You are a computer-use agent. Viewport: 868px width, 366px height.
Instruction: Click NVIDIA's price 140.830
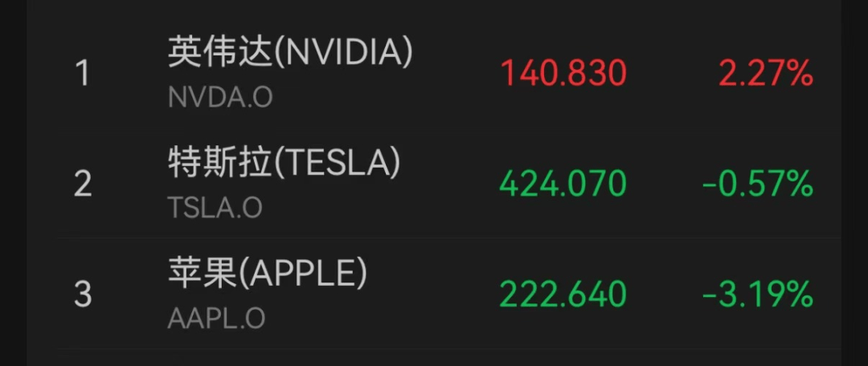[563, 74]
